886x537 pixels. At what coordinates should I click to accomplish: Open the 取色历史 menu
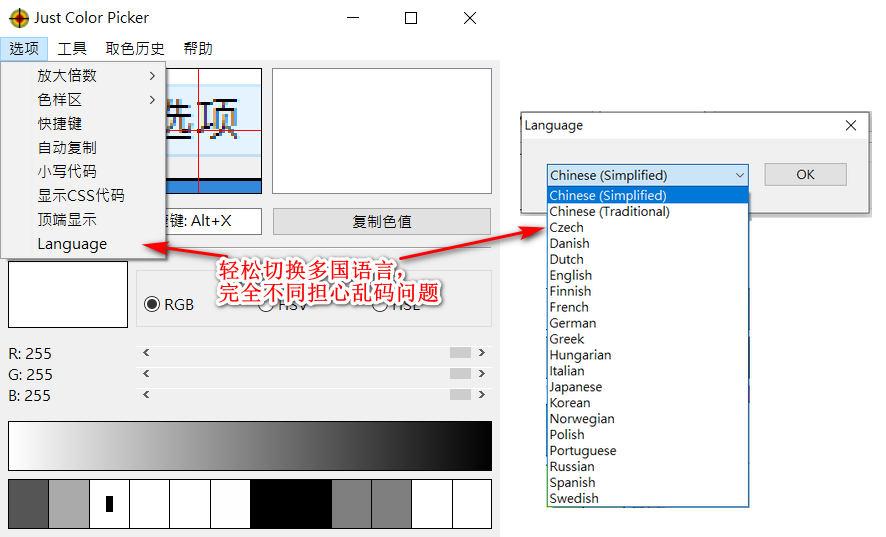pos(134,49)
